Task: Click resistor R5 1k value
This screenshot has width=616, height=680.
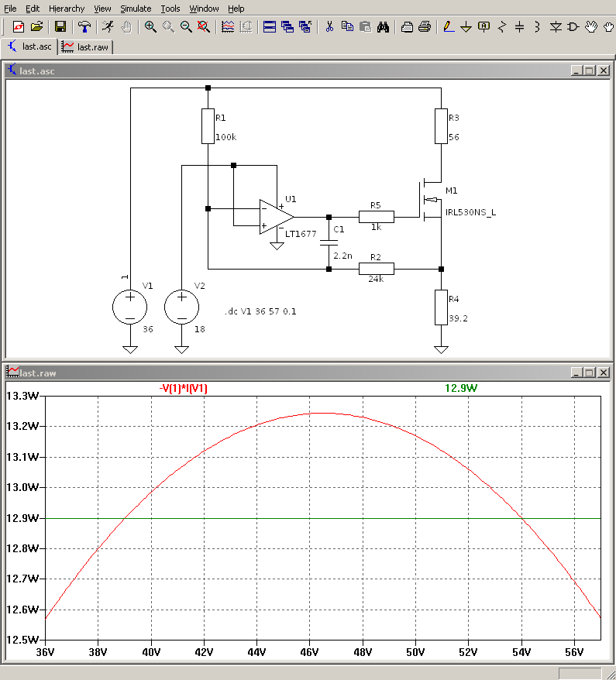Action: pos(376,227)
